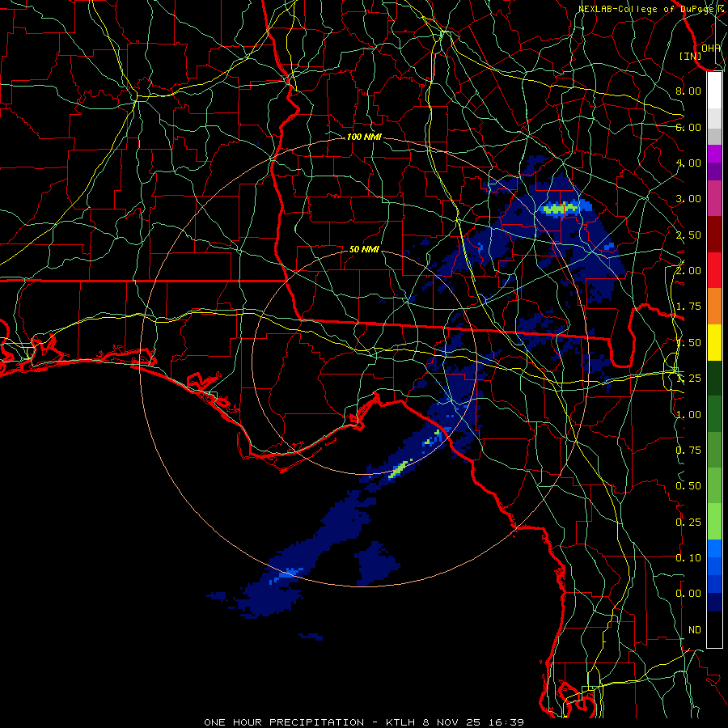Select the 1.00 legend value
This screenshot has width=728, height=728.
tap(688, 415)
